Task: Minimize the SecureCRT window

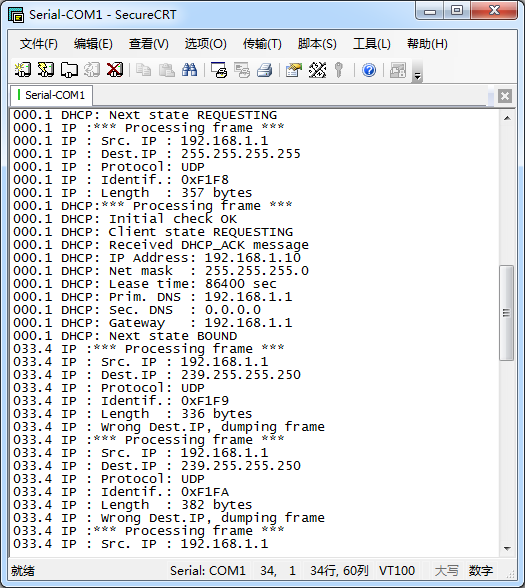Action: click(430, 11)
